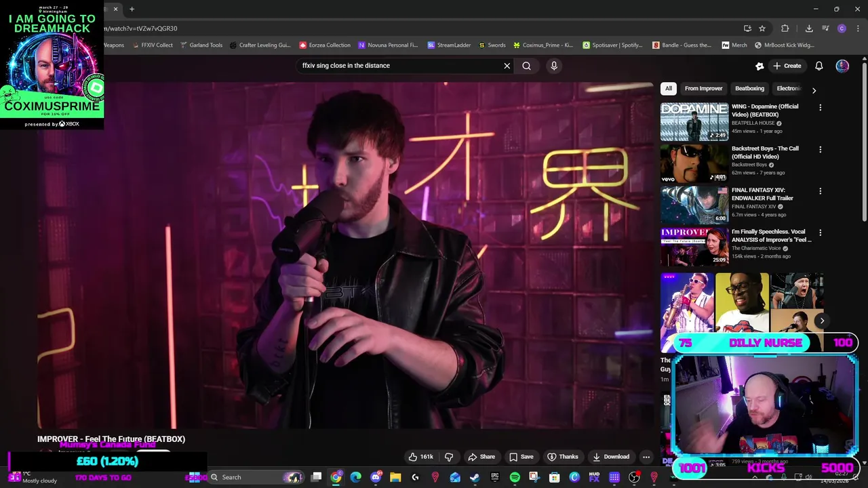The image size is (868, 488).
Task: Open the Crafter Leveling Gui... bookmark
Action: pyautogui.click(x=260, y=45)
